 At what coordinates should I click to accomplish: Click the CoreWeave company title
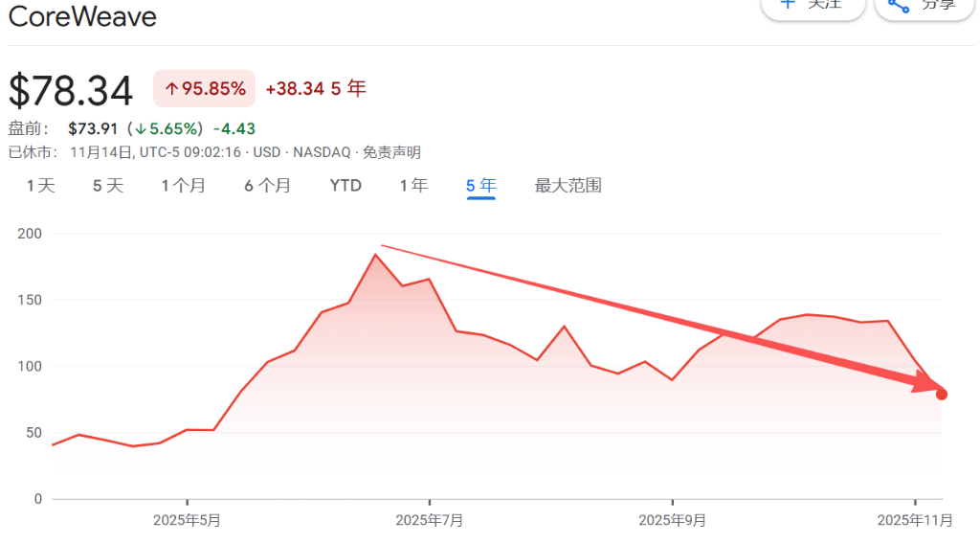(x=82, y=16)
